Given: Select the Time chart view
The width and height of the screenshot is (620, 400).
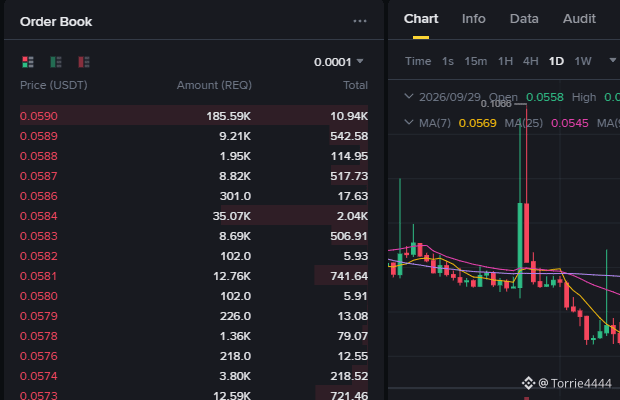Looking at the screenshot, I should point(418,61).
